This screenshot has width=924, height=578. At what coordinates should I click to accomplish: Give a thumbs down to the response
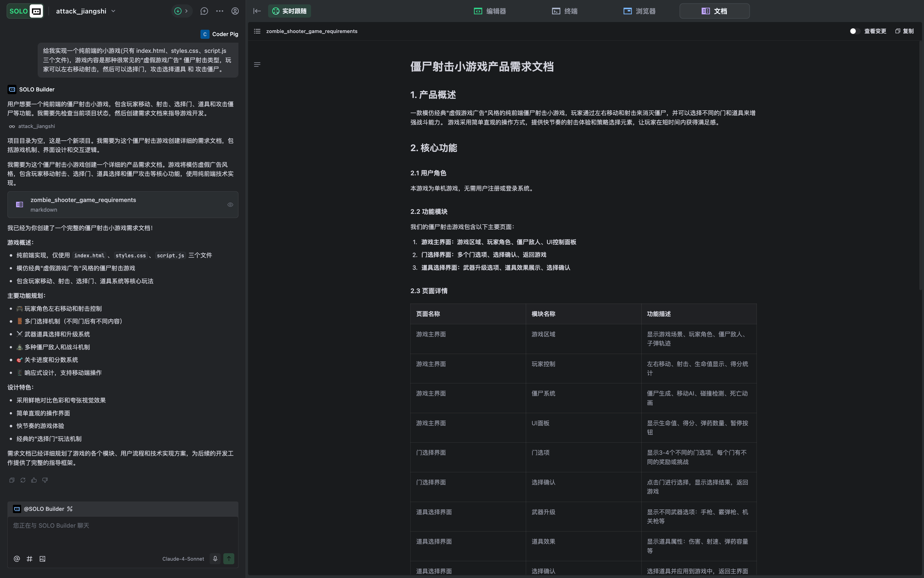(45, 481)
